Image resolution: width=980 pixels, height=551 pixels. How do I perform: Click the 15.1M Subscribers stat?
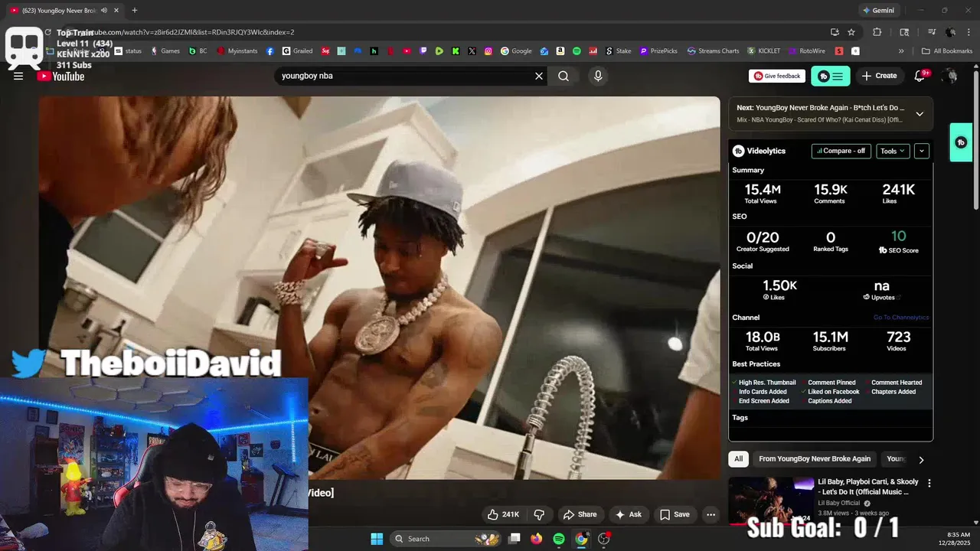(830, 341)
